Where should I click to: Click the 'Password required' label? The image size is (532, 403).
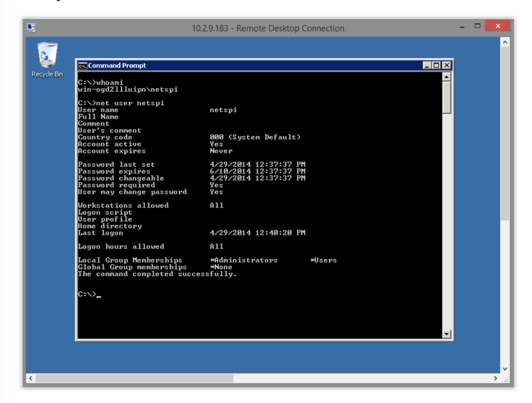(117, 185)
